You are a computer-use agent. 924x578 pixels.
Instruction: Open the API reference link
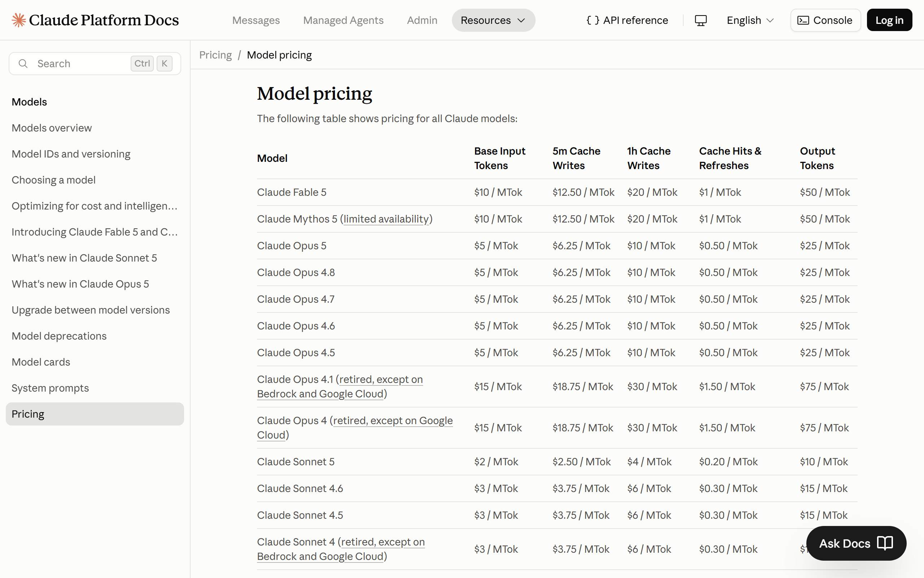pyautogui.click(x=627, y=20)
